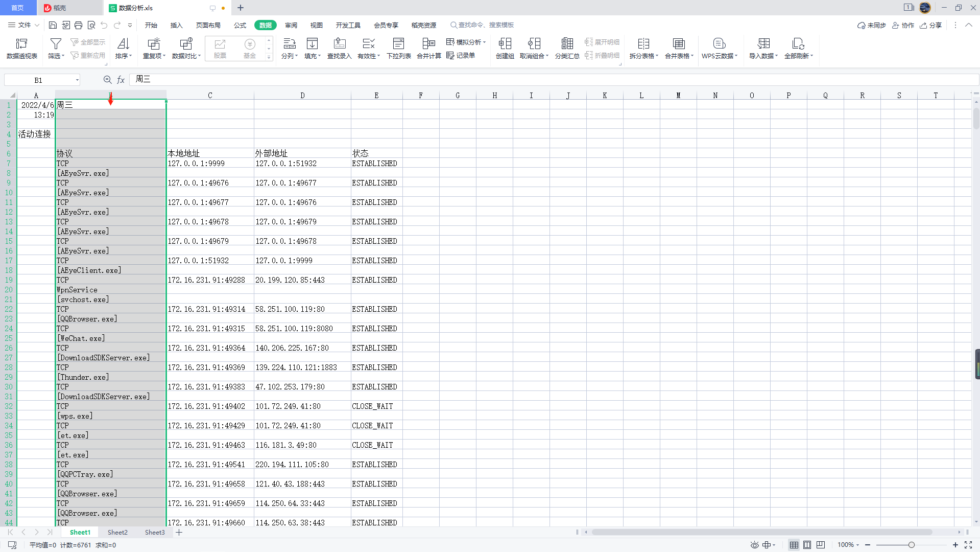This screenshot has width=980, height=552.
Task: Open the 文件 menu dropdown arrow
Action: pyautogui.click(x=37, y=25)
